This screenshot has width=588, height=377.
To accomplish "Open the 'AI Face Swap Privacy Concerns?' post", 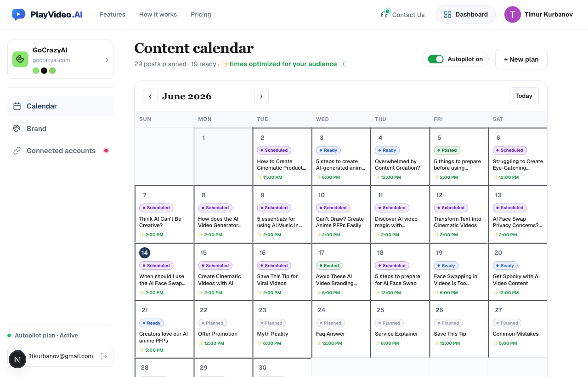I will (517, 222).
